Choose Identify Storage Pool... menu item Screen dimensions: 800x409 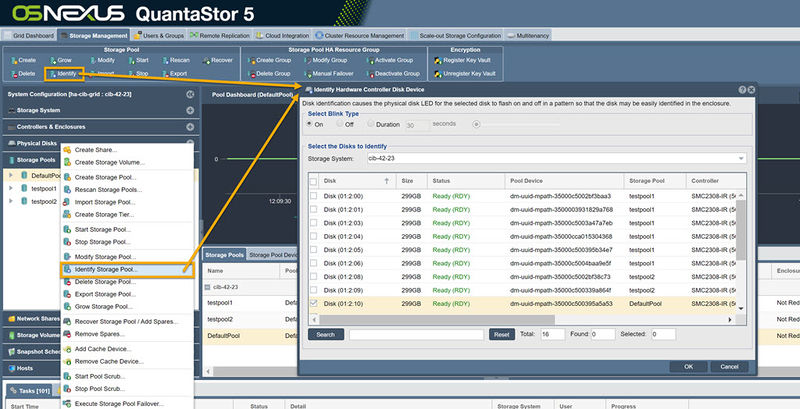(127, 269)
